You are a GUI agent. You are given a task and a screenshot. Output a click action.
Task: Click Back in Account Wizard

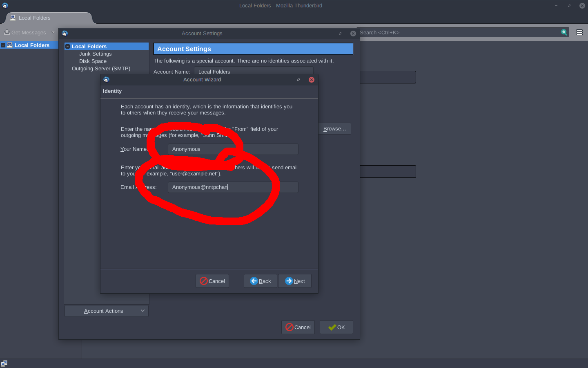260,281
